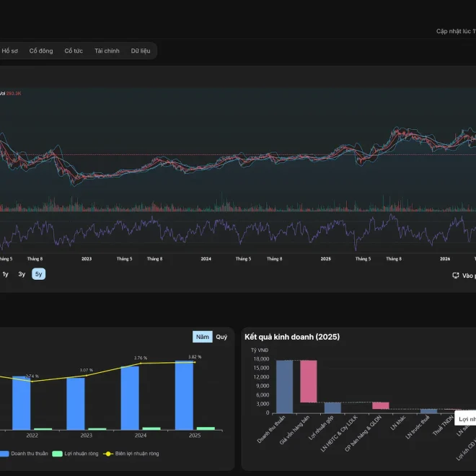
Task: Click the pink Giá vốn hàng bán bar
Action: pyautogui.click(x=309, y=382)
